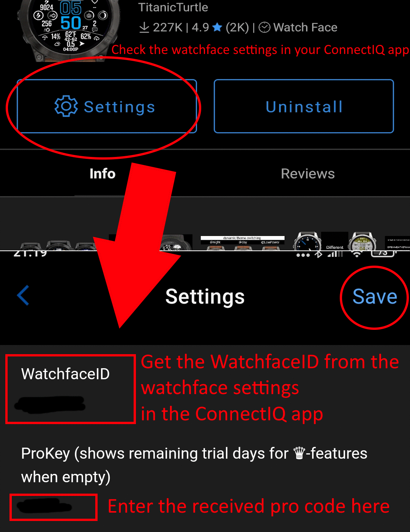Viewport: 410px width, 532px height.
Task: Switch to the Info tab
Action: (x=102, y=174)
